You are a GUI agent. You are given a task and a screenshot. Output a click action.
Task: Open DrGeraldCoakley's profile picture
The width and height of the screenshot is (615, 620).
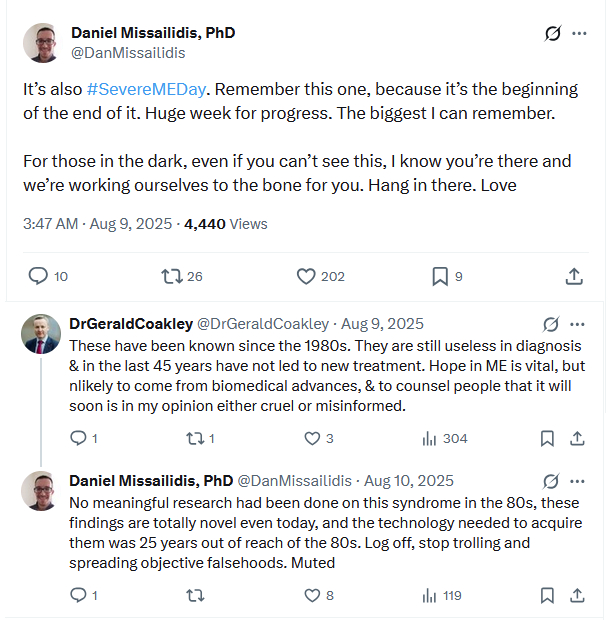coord(41,334)
